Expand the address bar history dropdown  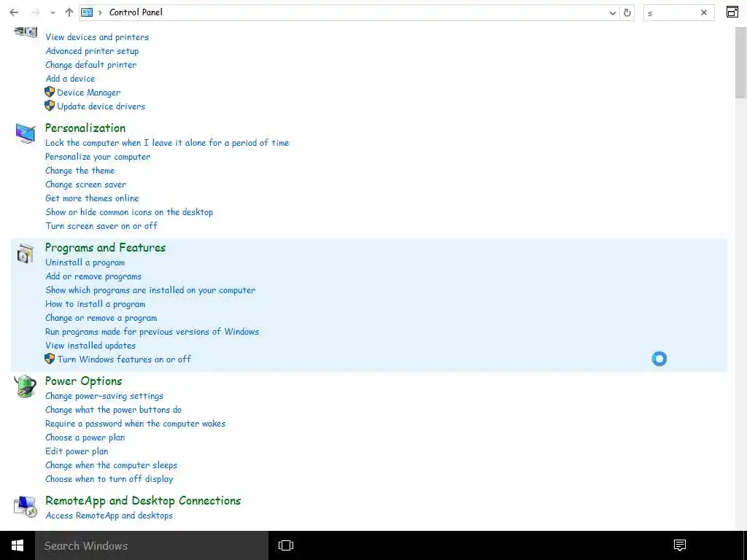613,13
